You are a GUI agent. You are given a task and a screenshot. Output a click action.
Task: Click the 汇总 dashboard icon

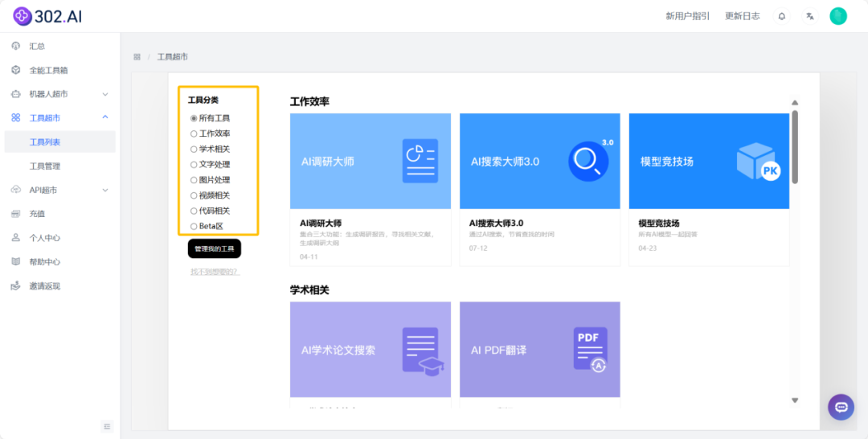(x=16, y=46)
